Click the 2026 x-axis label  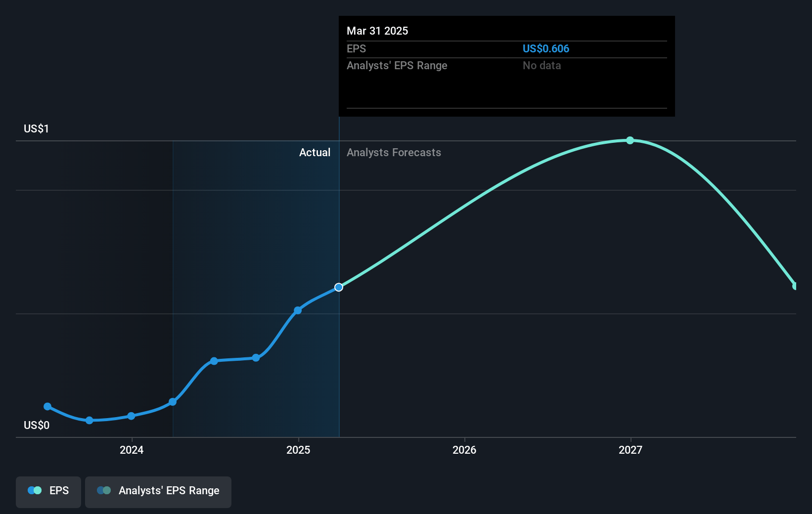click(464, 450)
